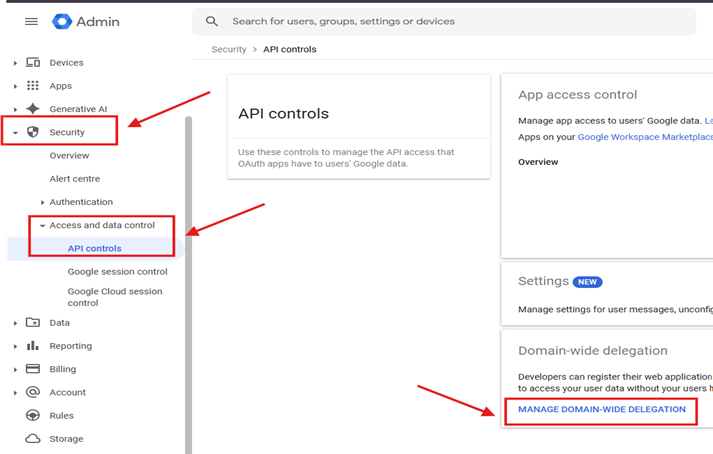Click the Generative AI sparkle icon

tap(33, 109)
